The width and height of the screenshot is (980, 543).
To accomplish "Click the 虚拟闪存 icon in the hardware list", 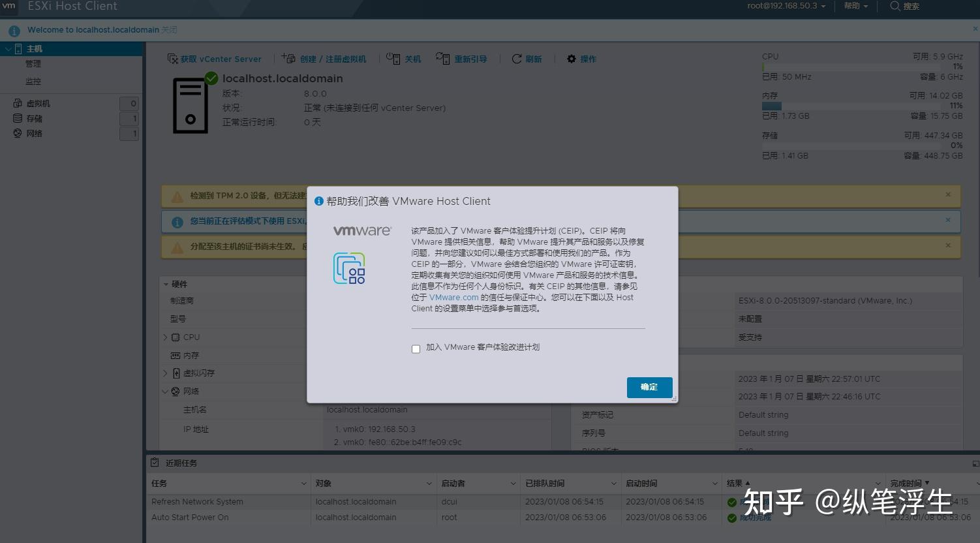I will (x=176, y=373).
